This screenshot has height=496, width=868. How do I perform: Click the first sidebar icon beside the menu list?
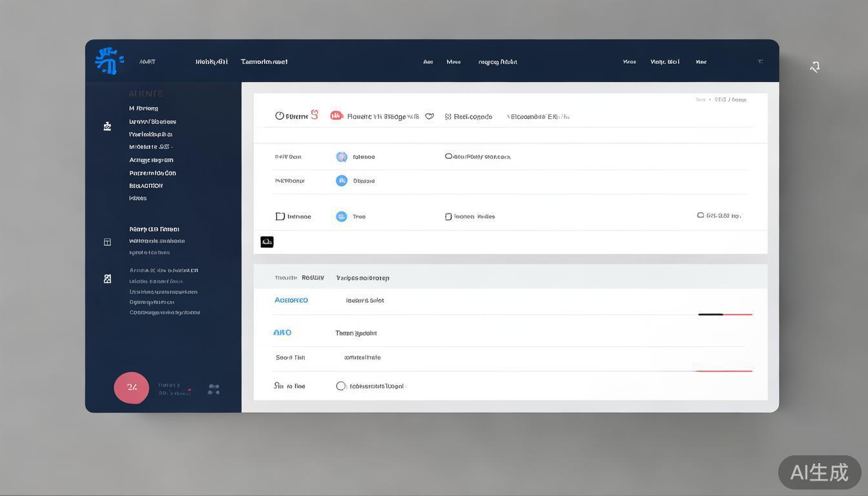(107, 127)
